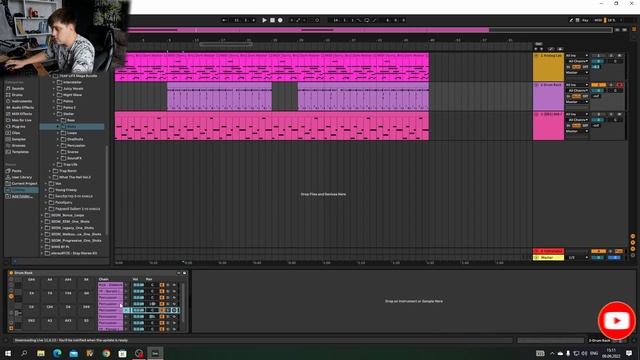This screenshot has width=640, height=360.
Task: Set Analog Lab track monitor to Off
Action: coord(585,67)
